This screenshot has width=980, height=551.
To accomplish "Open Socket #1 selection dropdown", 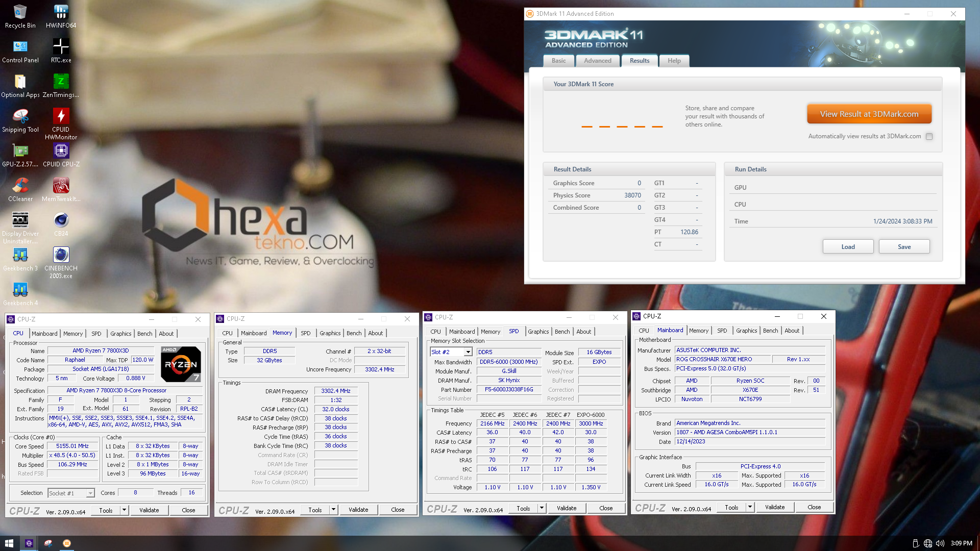I will (90, 493).
